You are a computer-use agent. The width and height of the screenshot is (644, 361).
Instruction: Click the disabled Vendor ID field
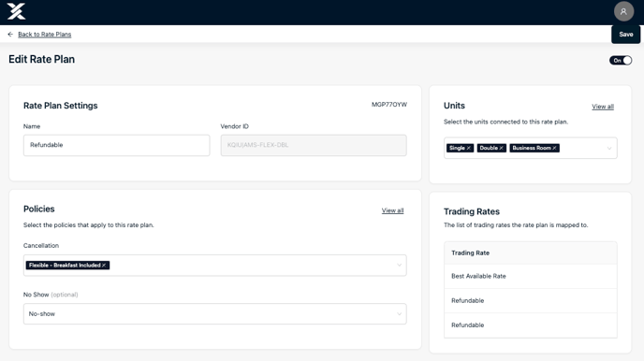(314, 145)
